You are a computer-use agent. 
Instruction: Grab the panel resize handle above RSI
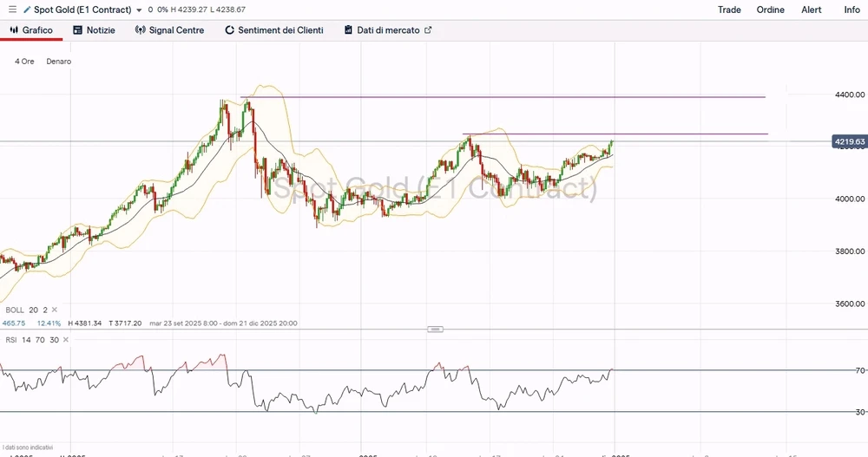click(x=436, y=329)
